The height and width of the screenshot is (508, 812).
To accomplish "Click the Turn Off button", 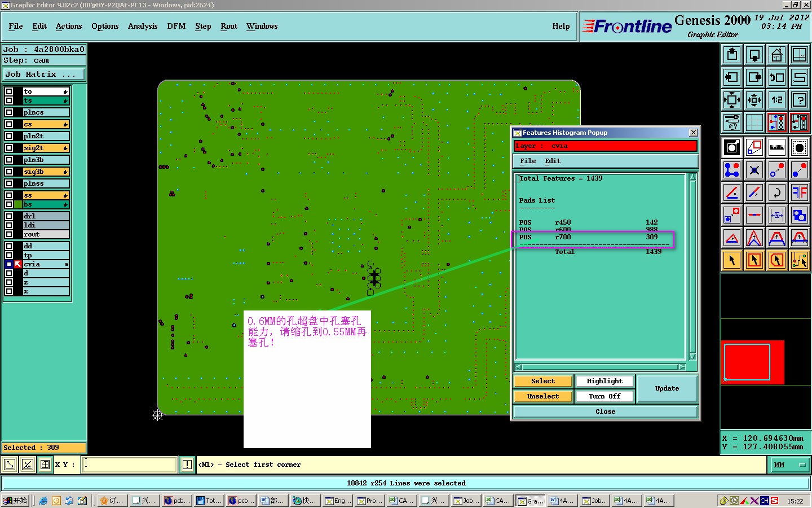I will click(604, 396).
